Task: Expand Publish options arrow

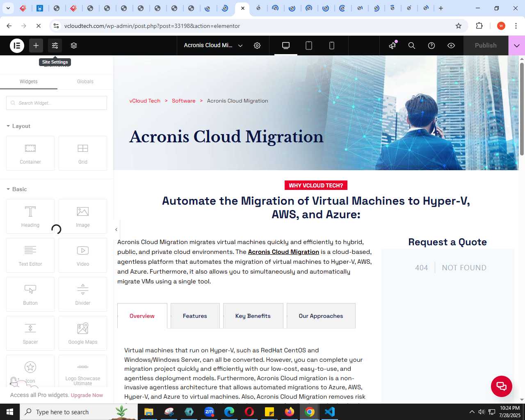Action: [517, 46]
